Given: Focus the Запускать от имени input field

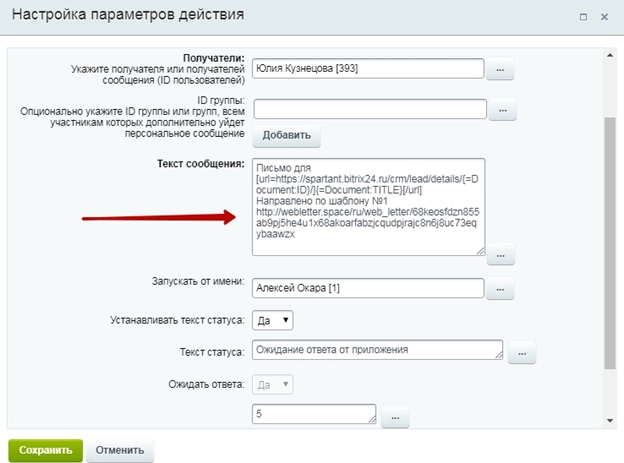Looking at the screenshot, I should 368,288.
